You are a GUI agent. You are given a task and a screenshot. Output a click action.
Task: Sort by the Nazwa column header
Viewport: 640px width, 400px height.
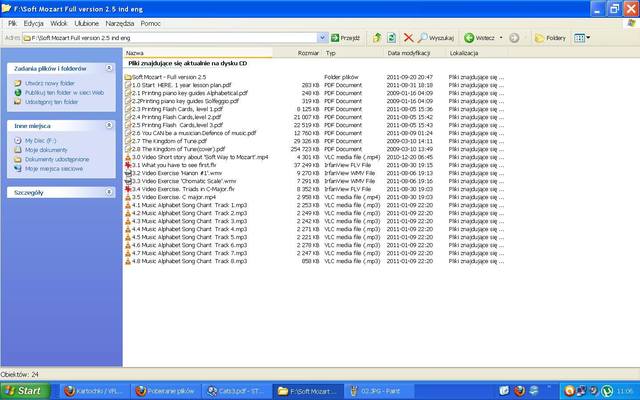(x=198, y=53)
